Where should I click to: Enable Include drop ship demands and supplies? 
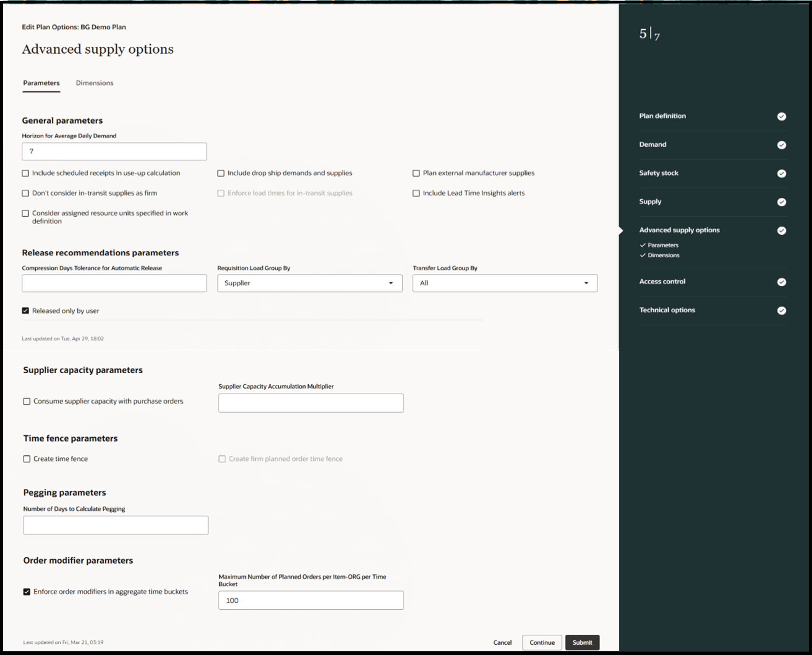221,173
